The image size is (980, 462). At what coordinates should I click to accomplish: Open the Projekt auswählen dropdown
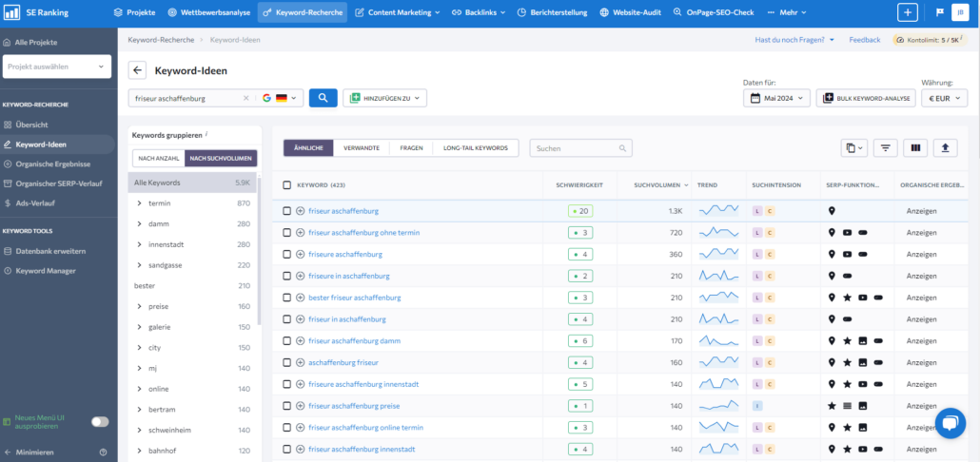pyautogui.click(x=57, y=67)
